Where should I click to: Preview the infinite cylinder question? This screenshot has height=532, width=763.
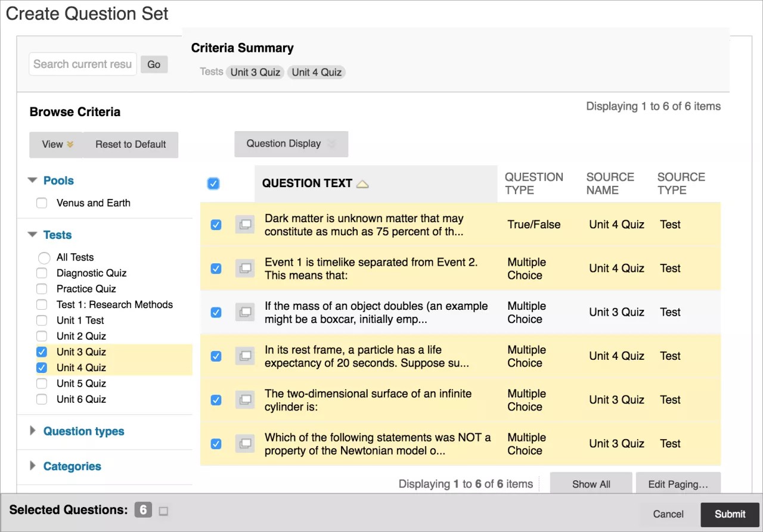coord(244,400)
